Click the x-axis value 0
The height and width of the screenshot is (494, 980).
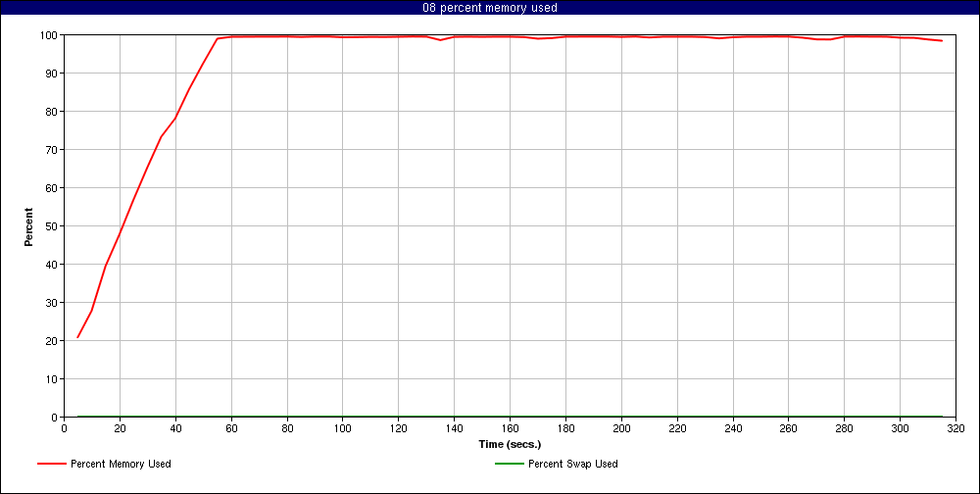pos(64,428)
